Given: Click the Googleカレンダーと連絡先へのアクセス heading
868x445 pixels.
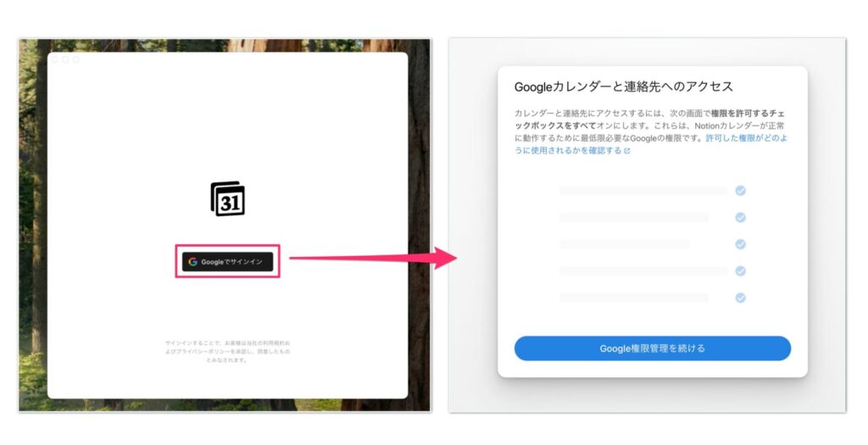Looking at the screenshot, I should 623,86.
